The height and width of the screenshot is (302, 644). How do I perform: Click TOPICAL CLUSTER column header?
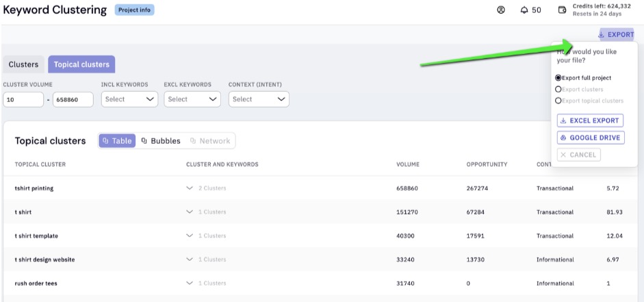(40, 164)
